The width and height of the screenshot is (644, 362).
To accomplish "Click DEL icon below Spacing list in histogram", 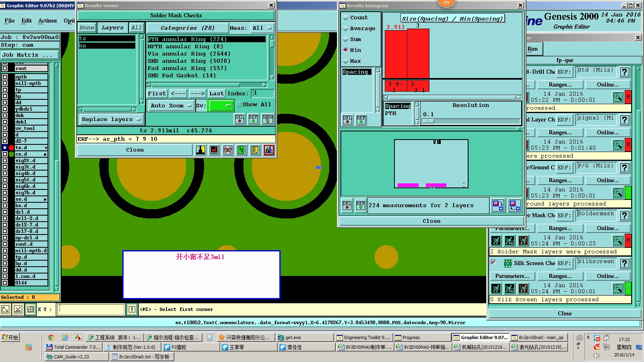I will [x=347, y=120].
